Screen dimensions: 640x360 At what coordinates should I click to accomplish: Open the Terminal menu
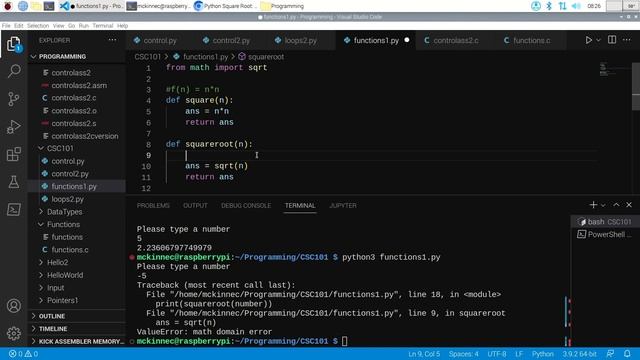tap(103, 25)
